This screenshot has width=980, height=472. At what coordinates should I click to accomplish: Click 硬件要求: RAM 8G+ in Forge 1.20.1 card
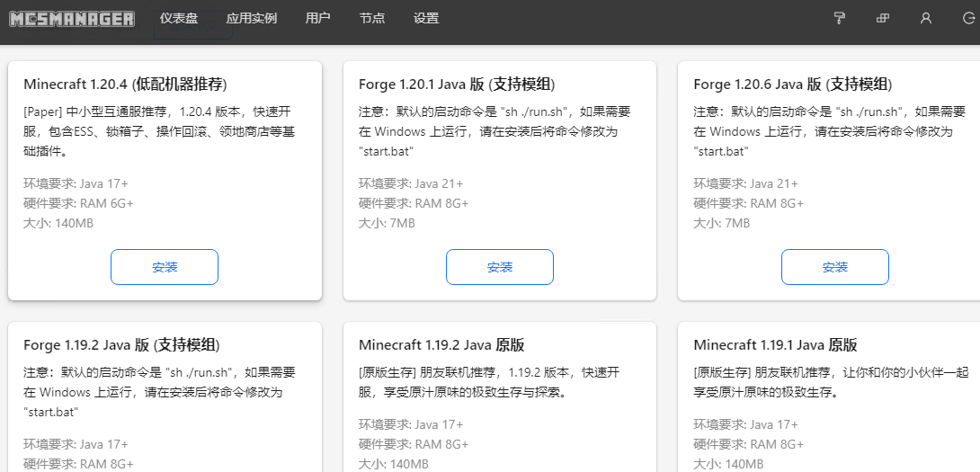[x=414, y=203]
